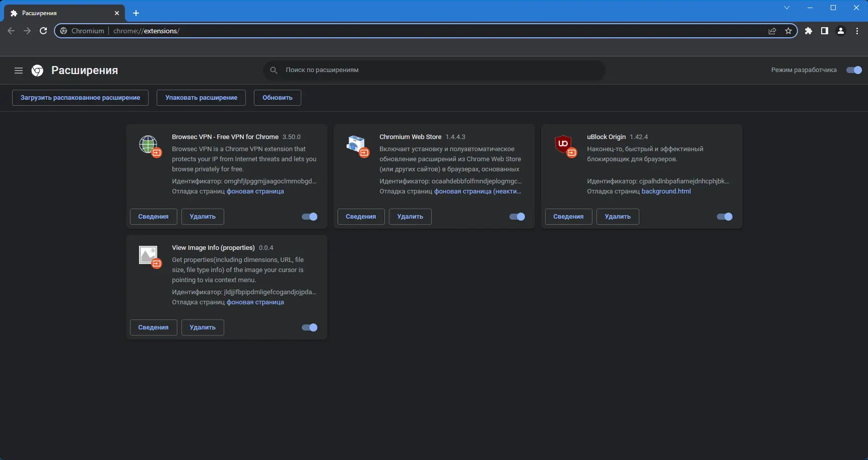Click the search magnifier icon
868x460 pixels.
click(274, 70)
